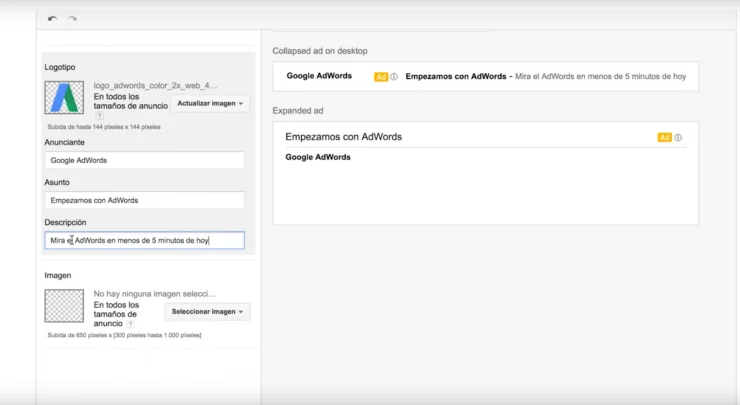Click the undo arrow icon
This screenshot has width=740, height=405.
coord(52,19)
